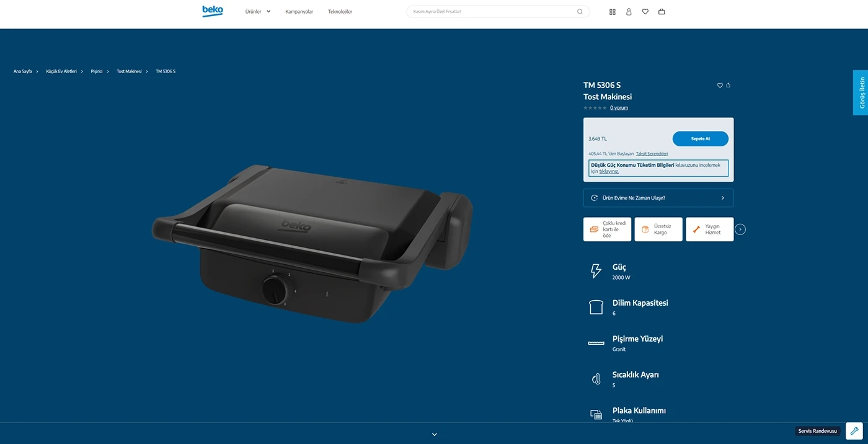Click the Granit surface value
This screenshot has height=444, width=868.
tap(619, 350)
